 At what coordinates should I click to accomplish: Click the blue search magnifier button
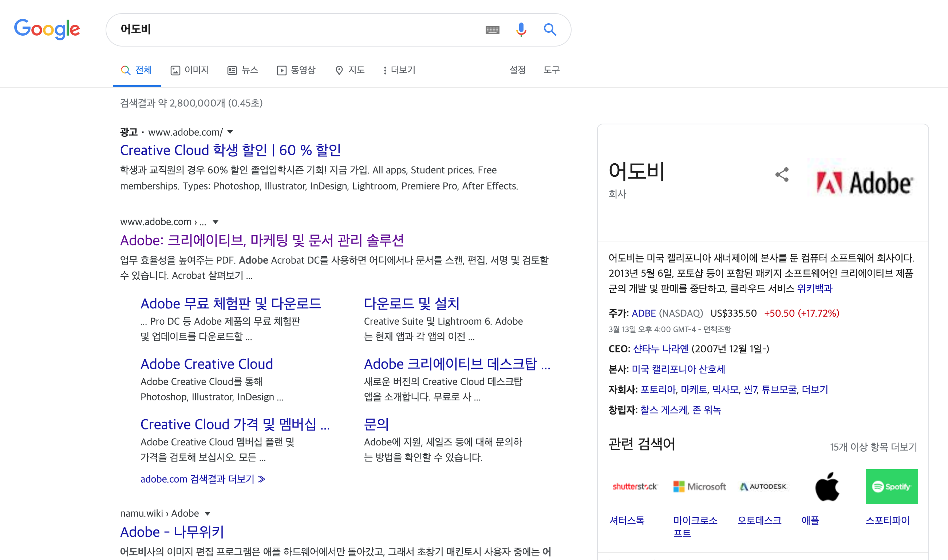549,29
